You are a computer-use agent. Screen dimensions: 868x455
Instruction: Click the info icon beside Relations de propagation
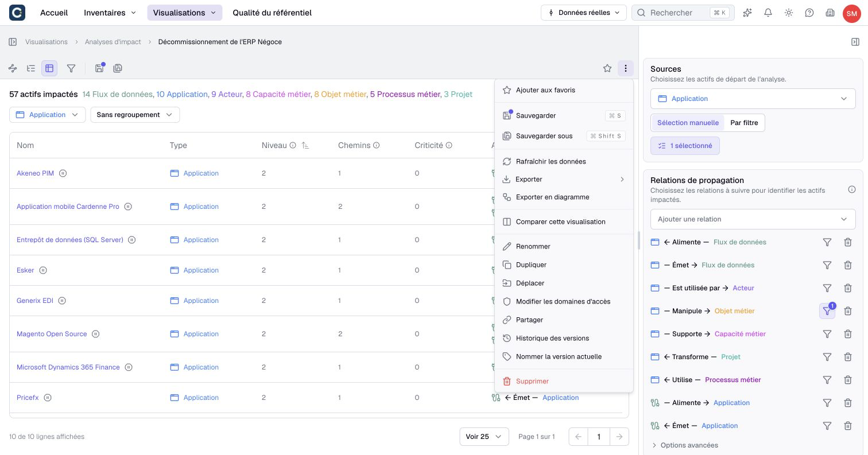(852, 190)
